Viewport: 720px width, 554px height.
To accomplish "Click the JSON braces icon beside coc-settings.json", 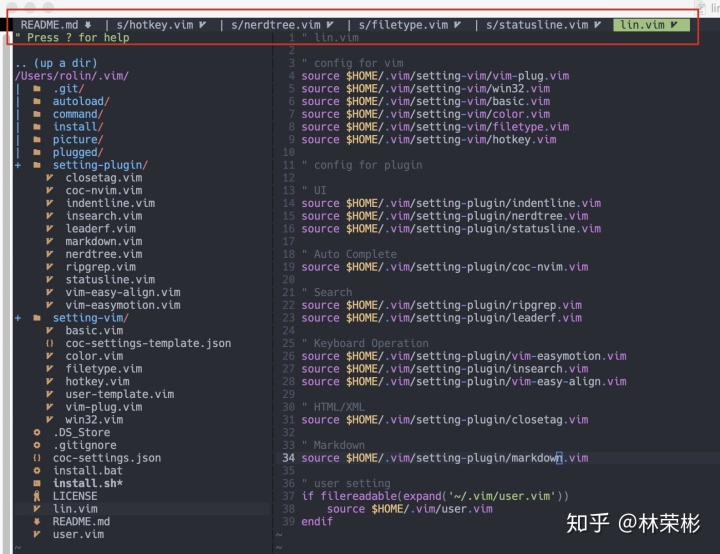I will tap(37, 458).
